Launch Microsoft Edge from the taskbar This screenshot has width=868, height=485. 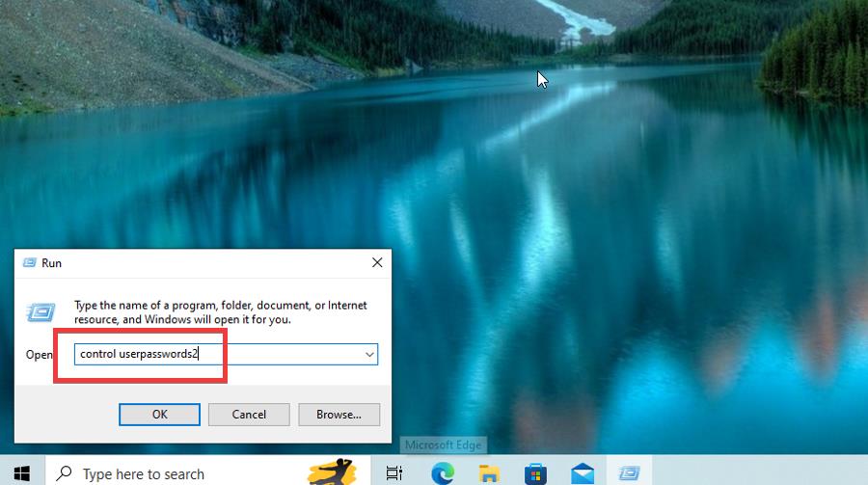443,472
